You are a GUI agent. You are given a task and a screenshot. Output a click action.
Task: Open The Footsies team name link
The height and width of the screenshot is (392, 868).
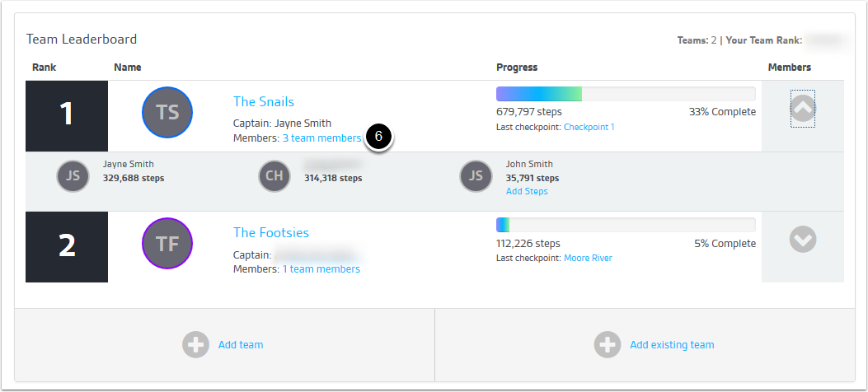coord(271,232)
